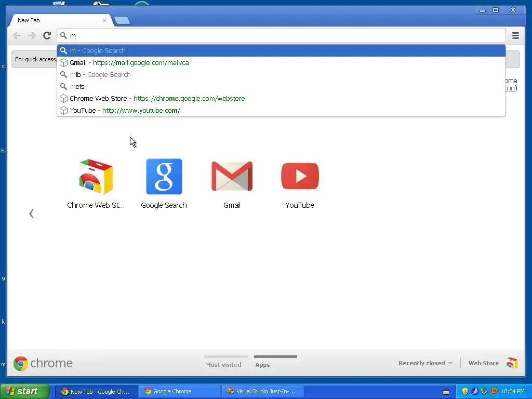Image resolution: width=532 pixels, height=399 pixels.
Task: Click the 10:54 PM system clock
Action: coord(513,391)
